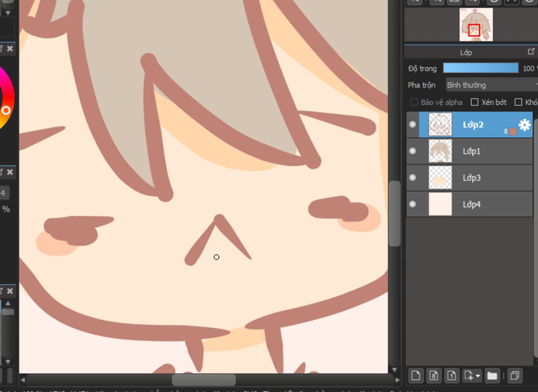This screenshot has height=392, width=538.
Task: Click the 8-bit color swatch on Lớp2
Action: (x=513, y=131)
